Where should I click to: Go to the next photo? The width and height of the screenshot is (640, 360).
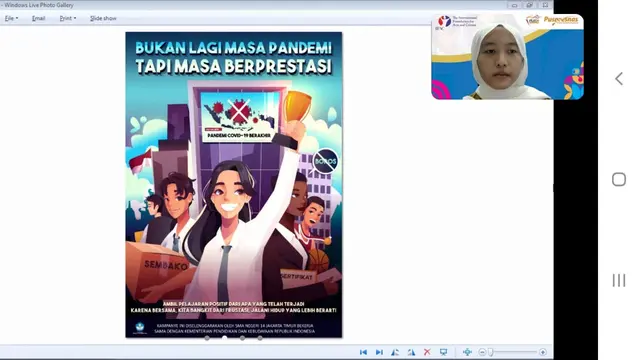pos(379,352)
